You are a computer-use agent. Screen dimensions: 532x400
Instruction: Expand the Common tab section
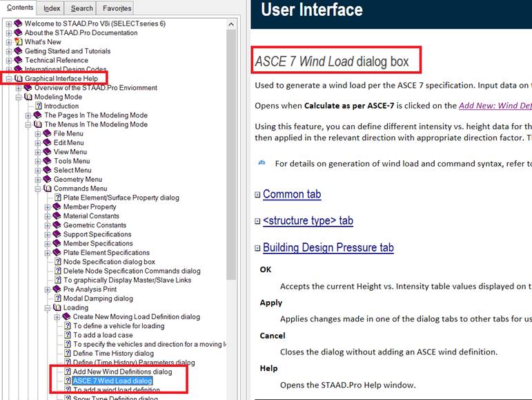(257, 195)
